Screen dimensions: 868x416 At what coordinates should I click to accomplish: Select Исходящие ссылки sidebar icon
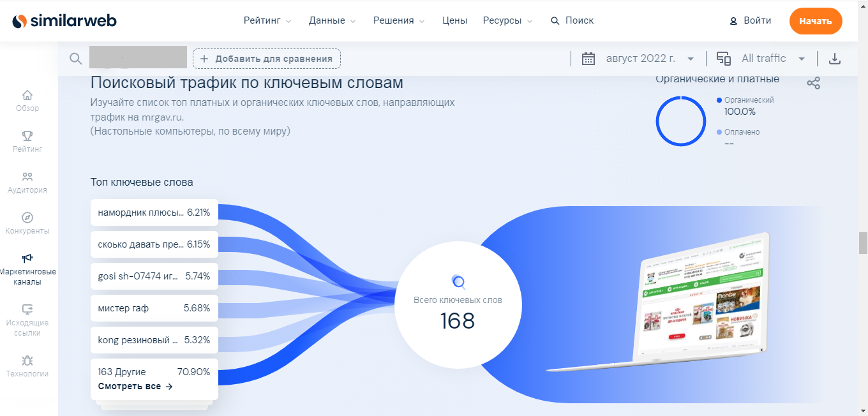(27, 316)
